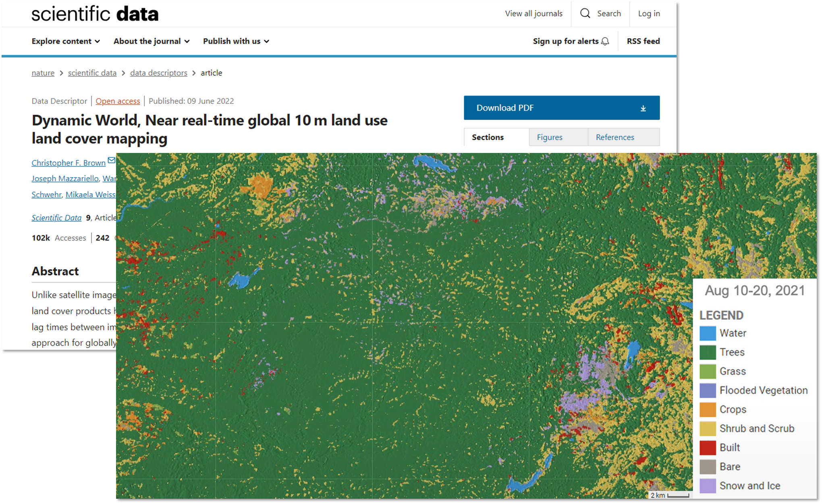Open the RSS feed link
The image size is (822, 504).
tap(643, 41)
